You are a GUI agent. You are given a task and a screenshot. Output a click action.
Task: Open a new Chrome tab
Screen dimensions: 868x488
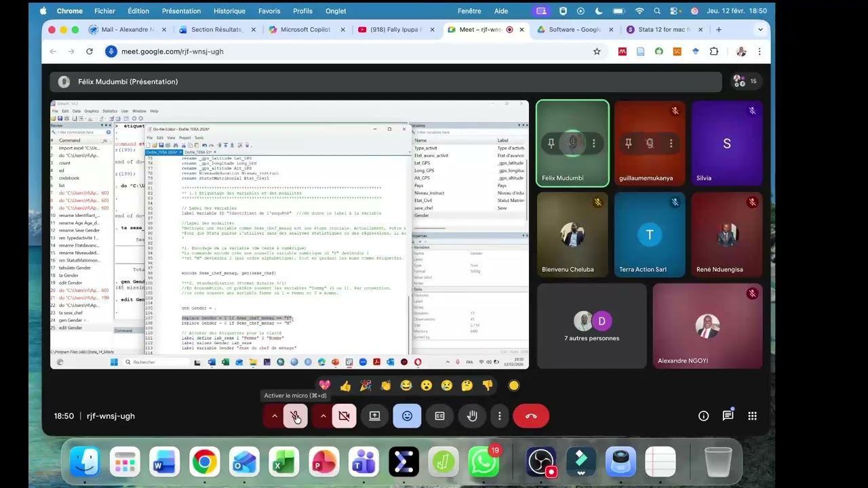click(719, 30)
